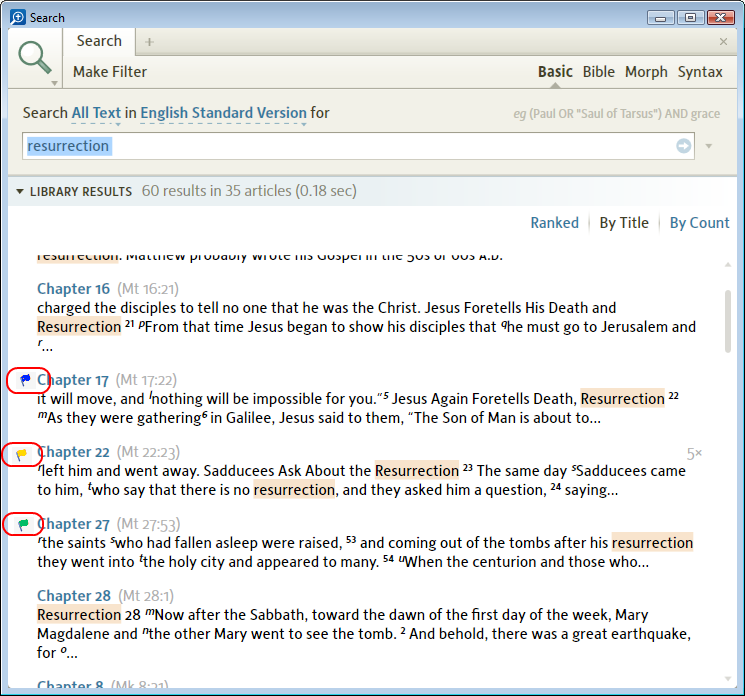
Task: Open dropdown arrow under magnifying glass
Action: tap(55, 84)
